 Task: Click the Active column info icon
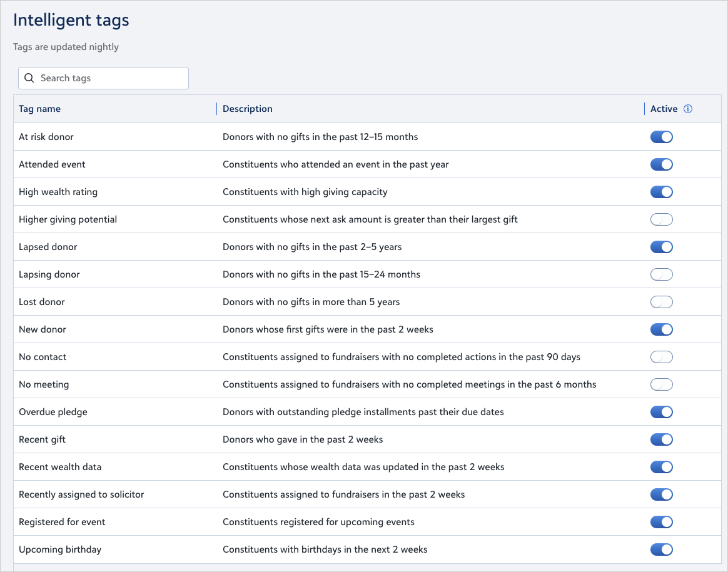click(688, 109)
